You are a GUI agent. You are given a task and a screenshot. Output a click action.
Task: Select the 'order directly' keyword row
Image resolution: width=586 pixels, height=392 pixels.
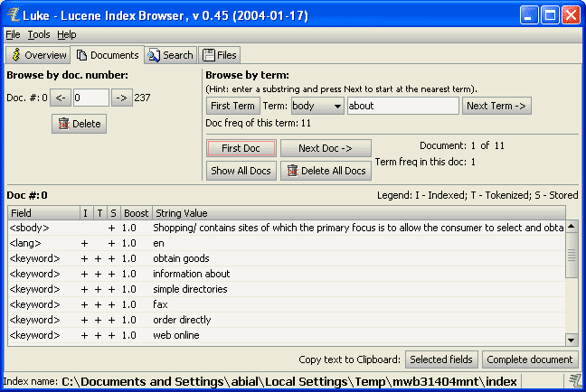[x=287, y=320]
